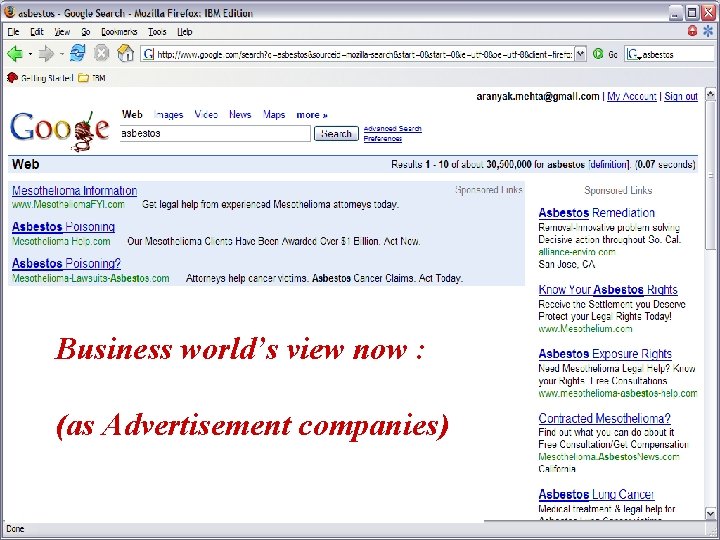
Task: Open the asbestos definition link
Action: [608, 164]
